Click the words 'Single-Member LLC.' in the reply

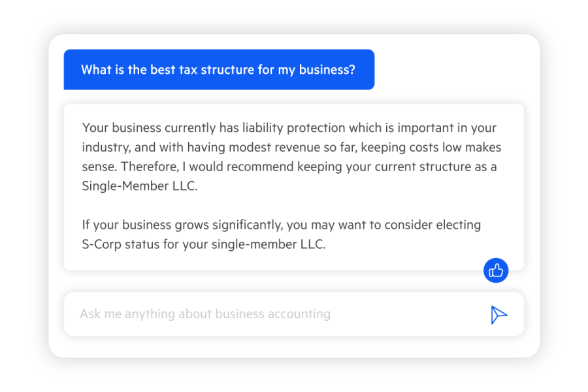click(140, 186)
